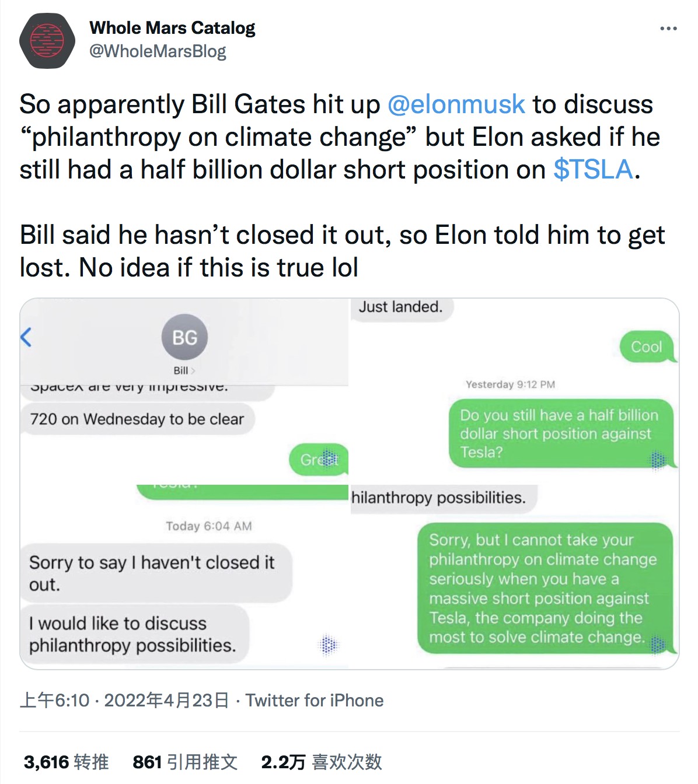View the 2.2万 likes list
Viewport: 698px width, 784px height.
[x=321, y=762]
